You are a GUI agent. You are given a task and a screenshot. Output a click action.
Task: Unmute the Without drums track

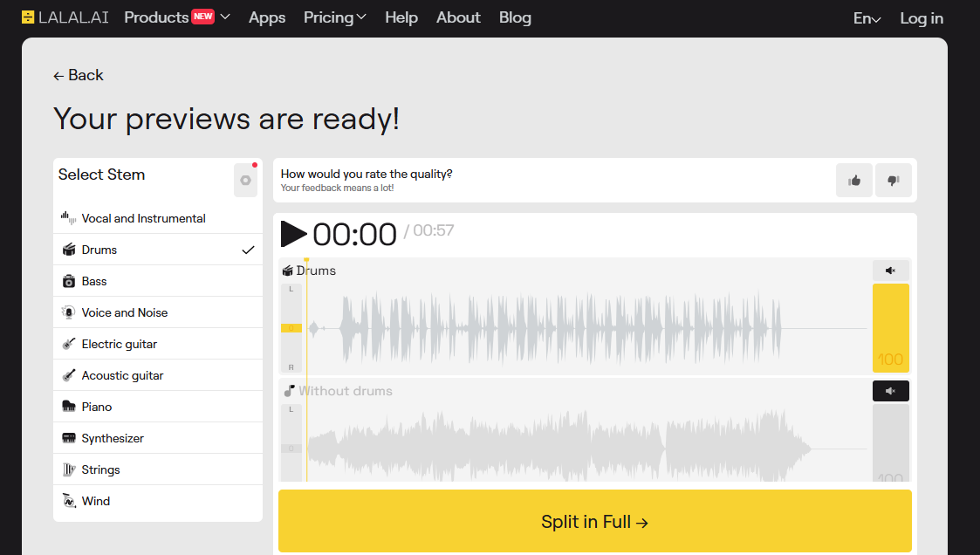coord(890,391)
